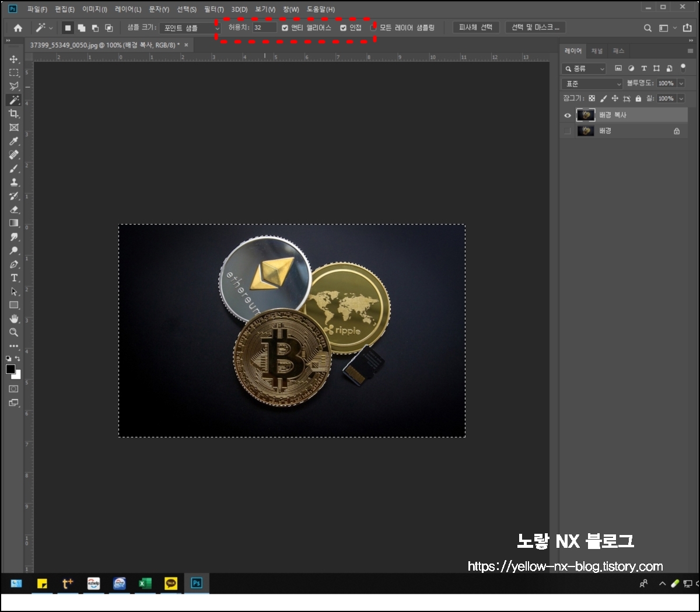The image size is (700, 612).
Task: Toggle lock transparent pixels icon
Action: tap(592, 99)
